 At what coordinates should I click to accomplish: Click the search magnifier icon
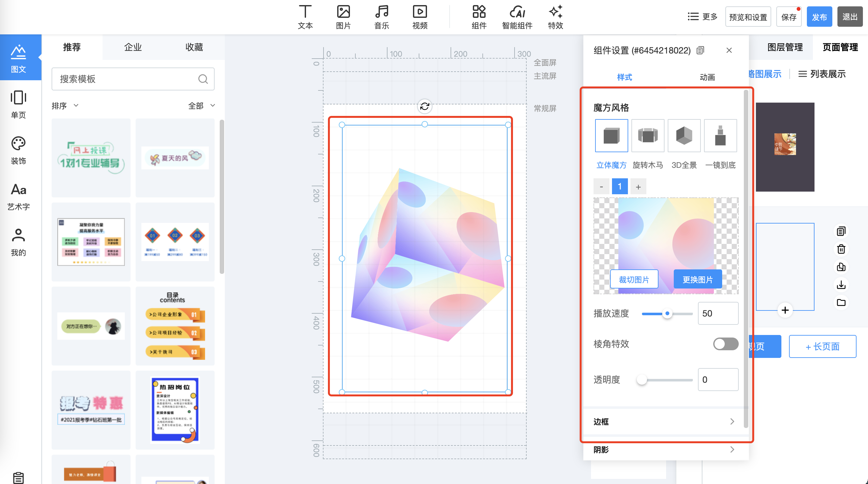[x=203, y=79]
